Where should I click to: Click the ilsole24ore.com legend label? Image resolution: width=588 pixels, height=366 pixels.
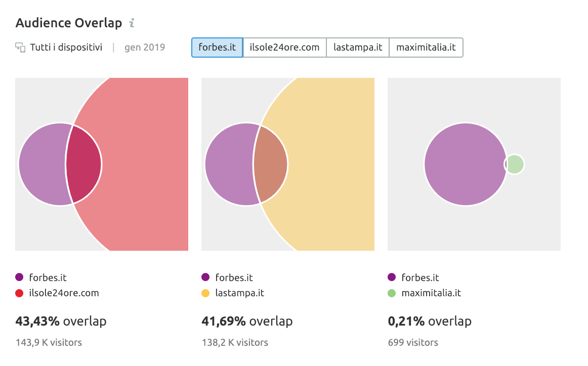(x=64, y=293)
